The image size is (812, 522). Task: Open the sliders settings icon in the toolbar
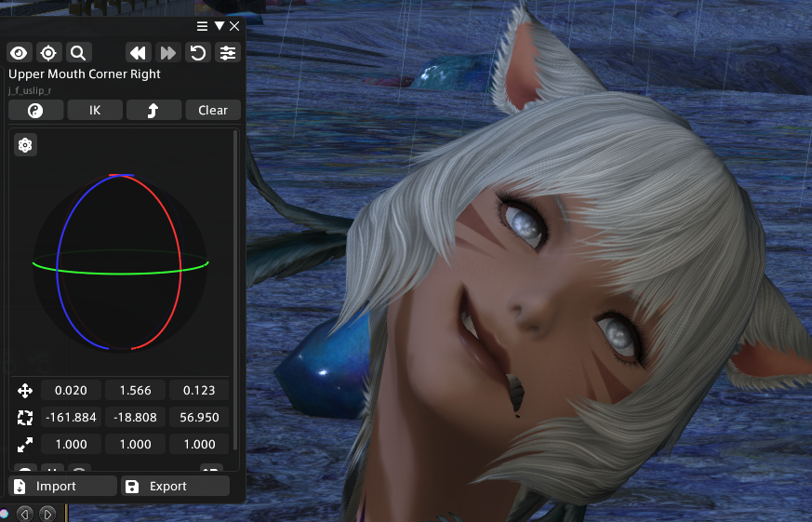[228, 53]
